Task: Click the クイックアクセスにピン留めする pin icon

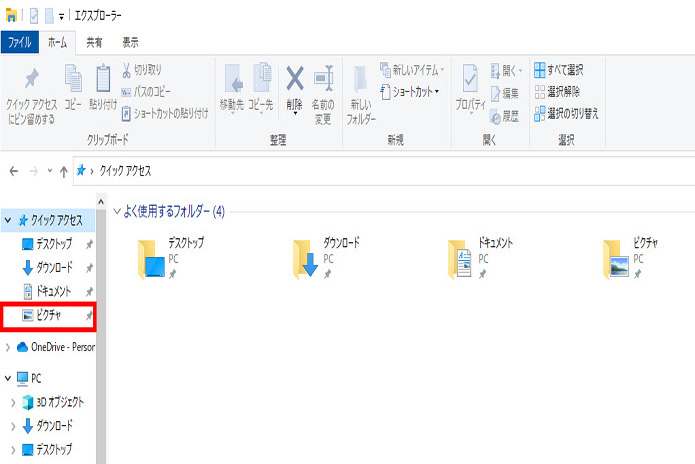Action: point(30,80)
